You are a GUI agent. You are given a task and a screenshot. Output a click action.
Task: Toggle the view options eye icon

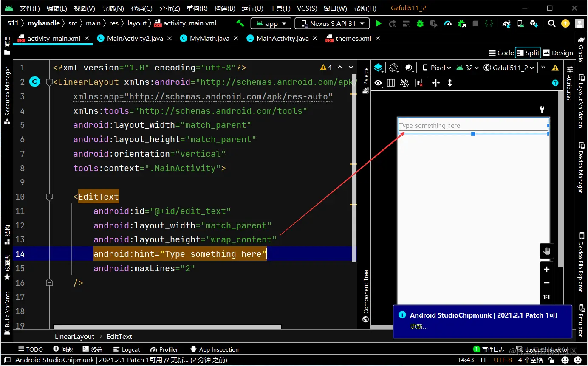(378, 83)
